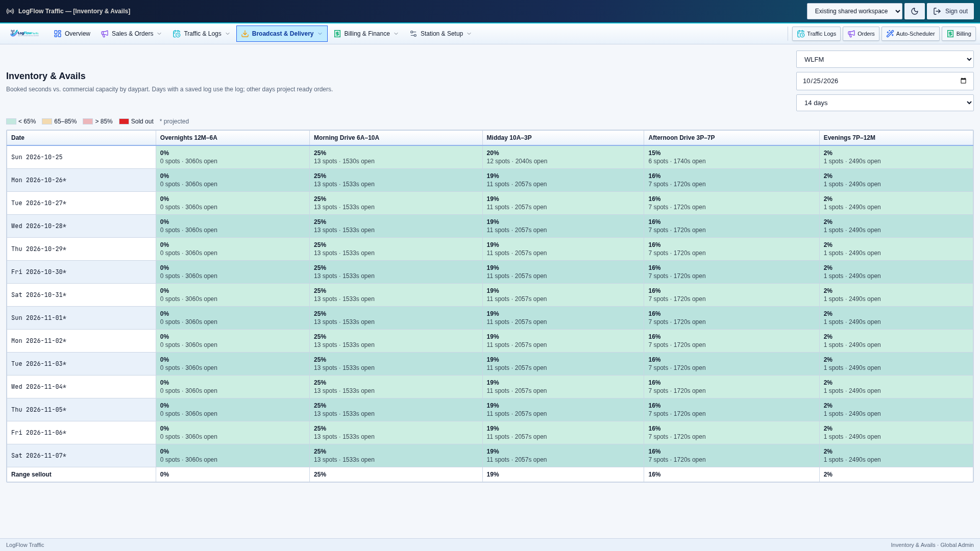This screenshot has height=551, width=980.
Task: Click the red Sold out legend swatch
Action: [x=124, y=121]
